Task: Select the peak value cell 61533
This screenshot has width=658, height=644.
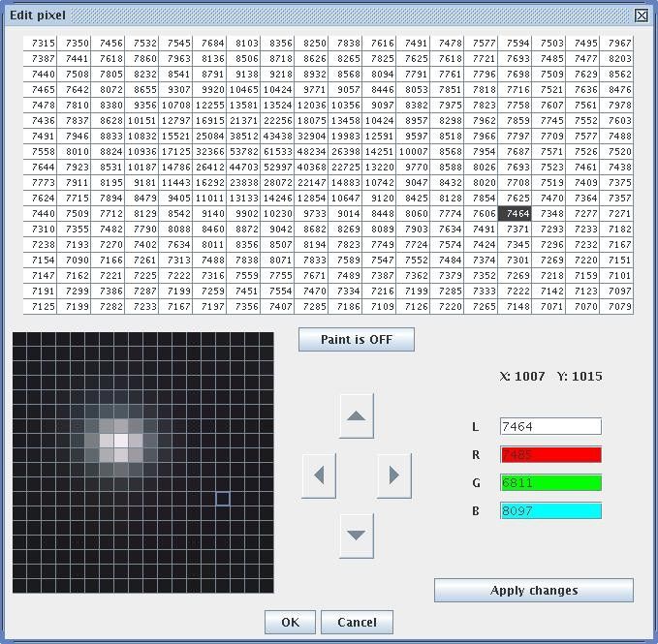Action: (277, 151)
